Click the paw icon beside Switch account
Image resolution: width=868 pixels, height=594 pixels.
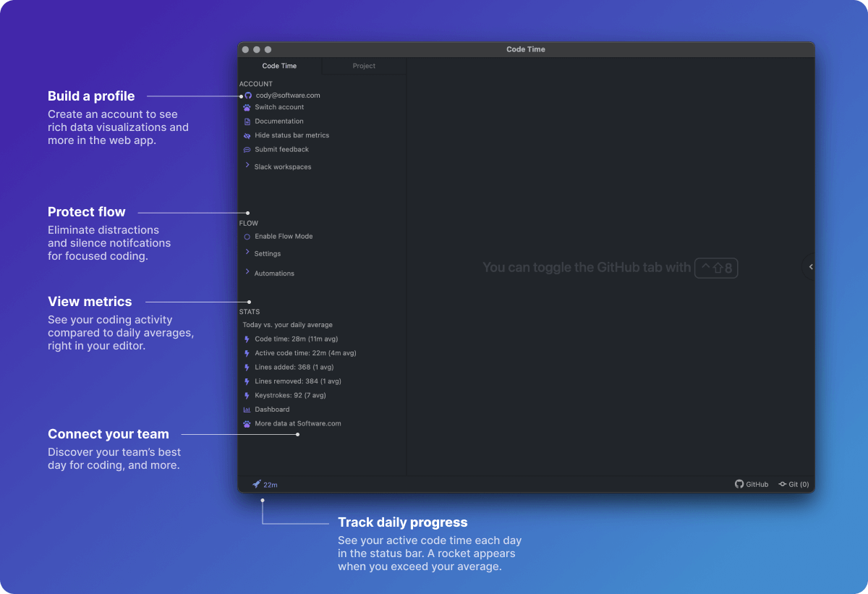point(247,108)
